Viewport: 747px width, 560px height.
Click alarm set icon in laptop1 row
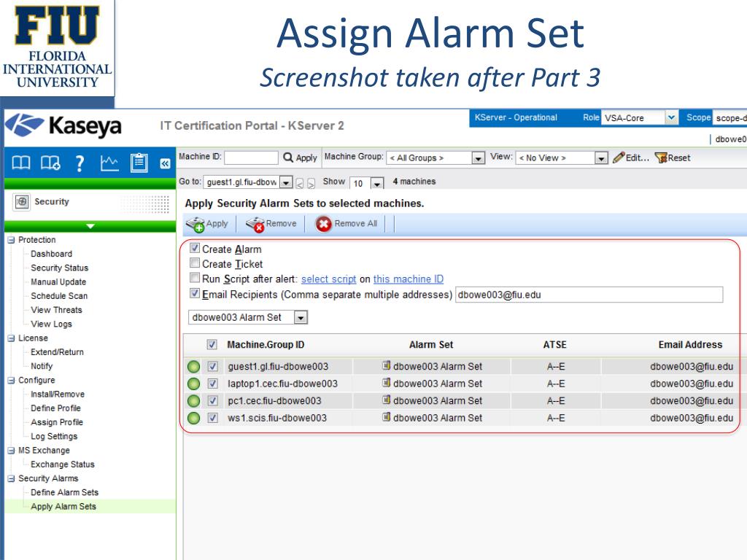(x=387, y=383)
